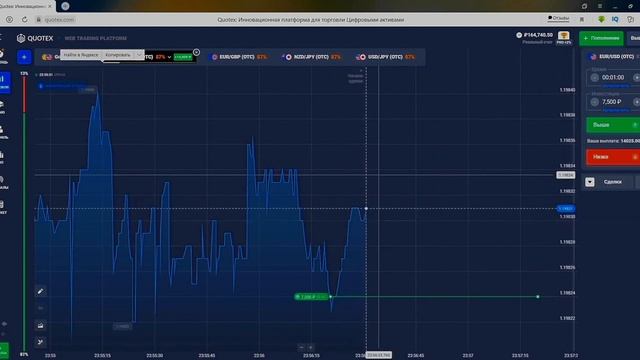Click the IQ browser extension icon
Image resolution: width=640 pixels, height=360 pixels.
(x=615, y=19)
